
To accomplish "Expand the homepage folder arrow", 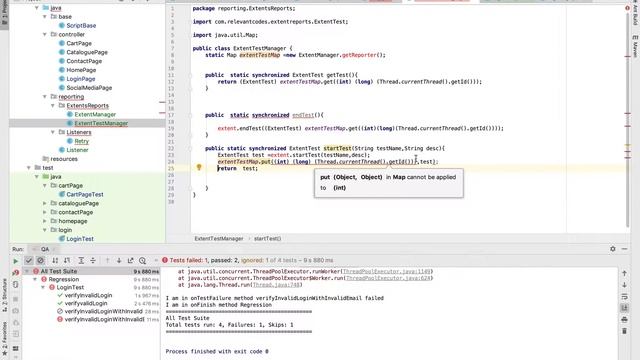I will click(45, 221).
